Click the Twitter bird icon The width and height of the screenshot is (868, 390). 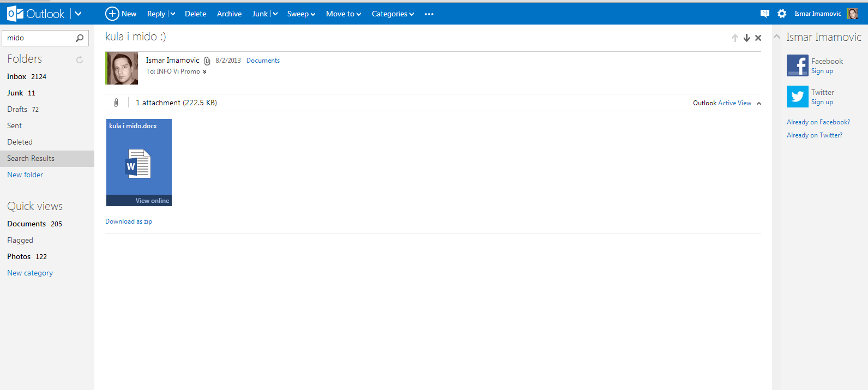tap(797, 97)
